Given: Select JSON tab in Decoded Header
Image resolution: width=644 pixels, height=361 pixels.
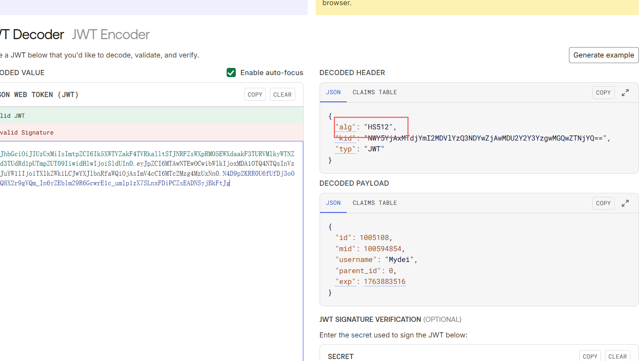Looking at the screenshot, I should tap(333, 92).
